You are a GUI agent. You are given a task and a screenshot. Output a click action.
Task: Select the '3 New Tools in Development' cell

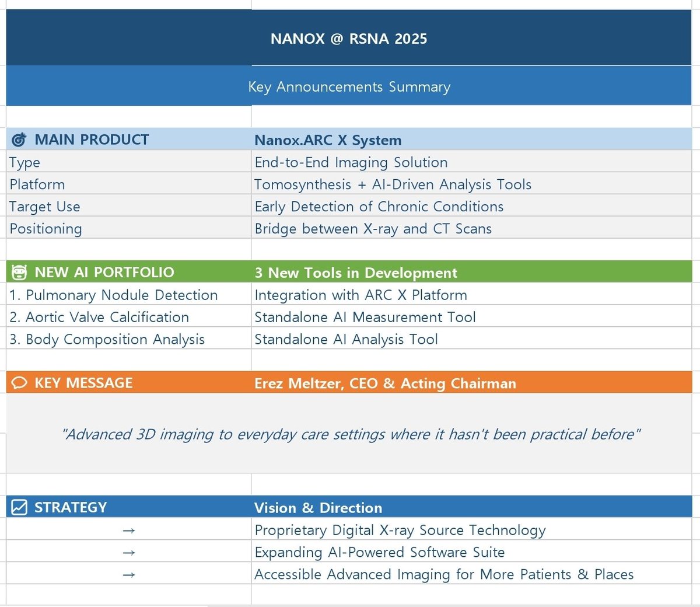[x=471, y=272]
